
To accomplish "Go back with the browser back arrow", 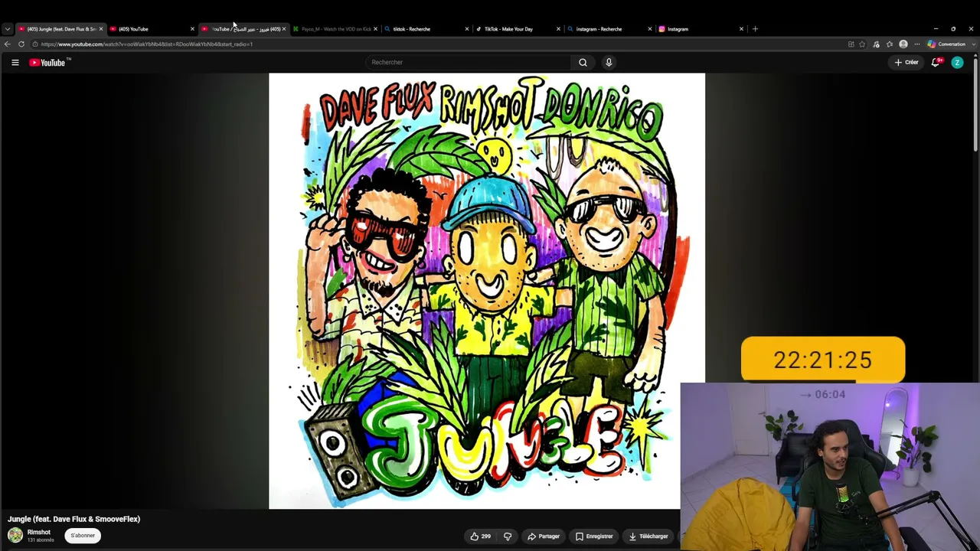I will pyautogui.click(x=8, y=44).
